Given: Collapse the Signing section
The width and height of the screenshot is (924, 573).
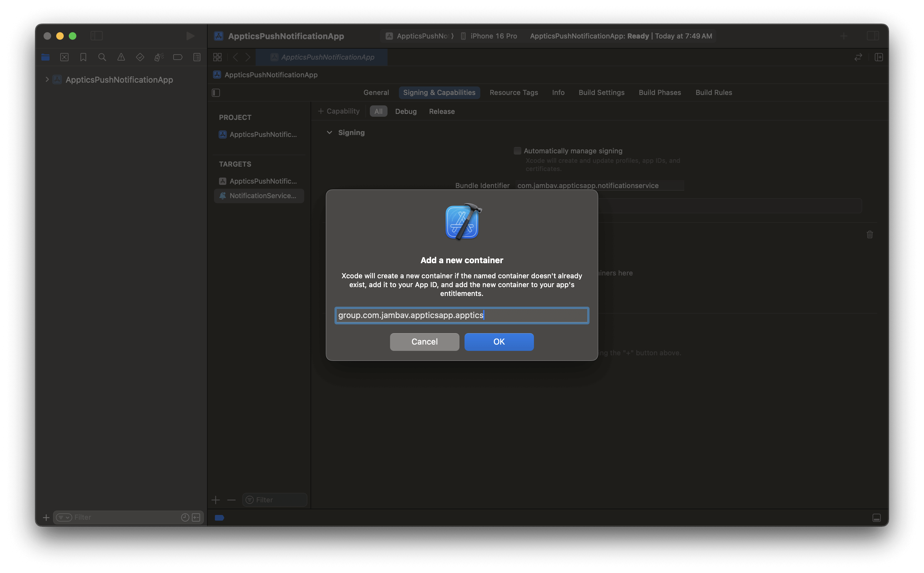Looking at the screenshot, I should tap(329, 133).
